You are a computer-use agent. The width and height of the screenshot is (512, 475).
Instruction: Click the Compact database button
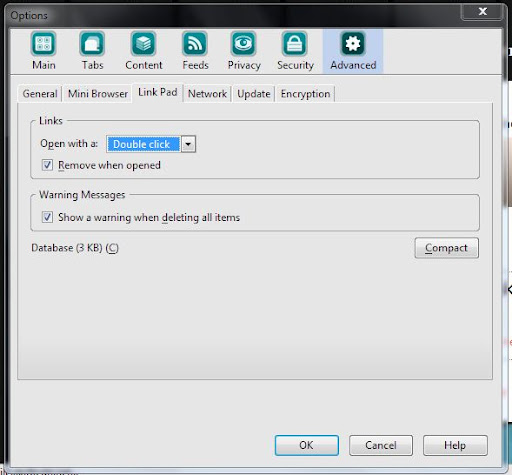[447, 248]
